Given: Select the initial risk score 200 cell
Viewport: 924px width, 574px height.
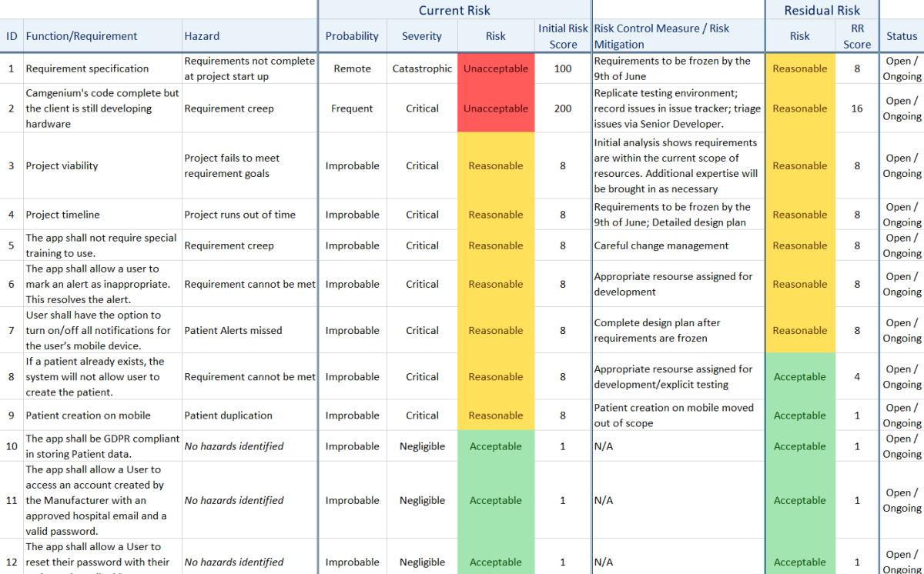Looking at the screenshot, I should point(563,108).
